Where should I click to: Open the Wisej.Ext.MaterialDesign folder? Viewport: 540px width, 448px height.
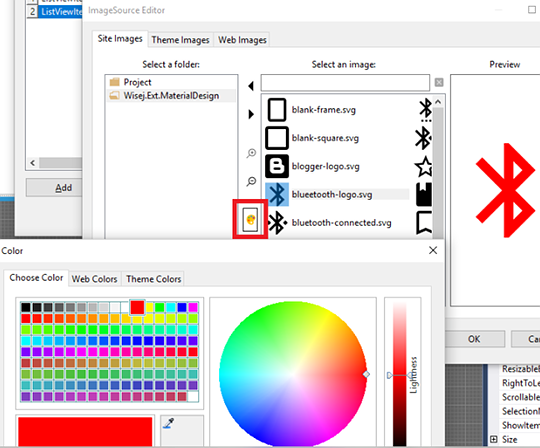(x=171, y=95)
